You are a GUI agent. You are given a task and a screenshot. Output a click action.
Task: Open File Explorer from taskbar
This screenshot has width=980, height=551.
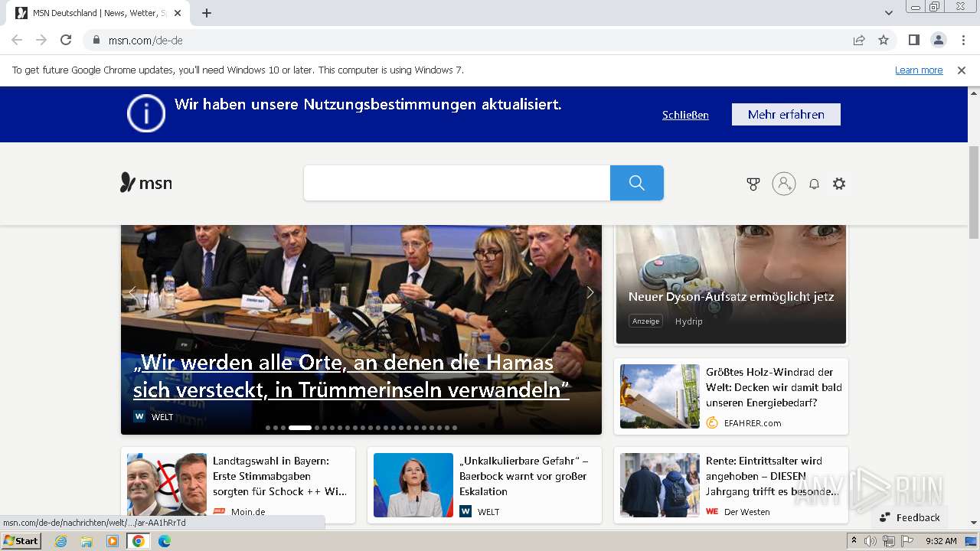click(x=87, y=541)
